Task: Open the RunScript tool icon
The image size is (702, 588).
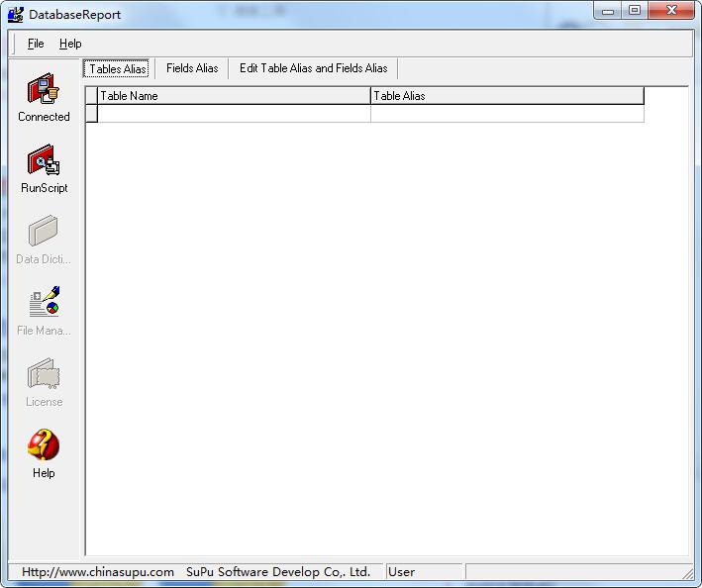Action: tap(44, 159)
